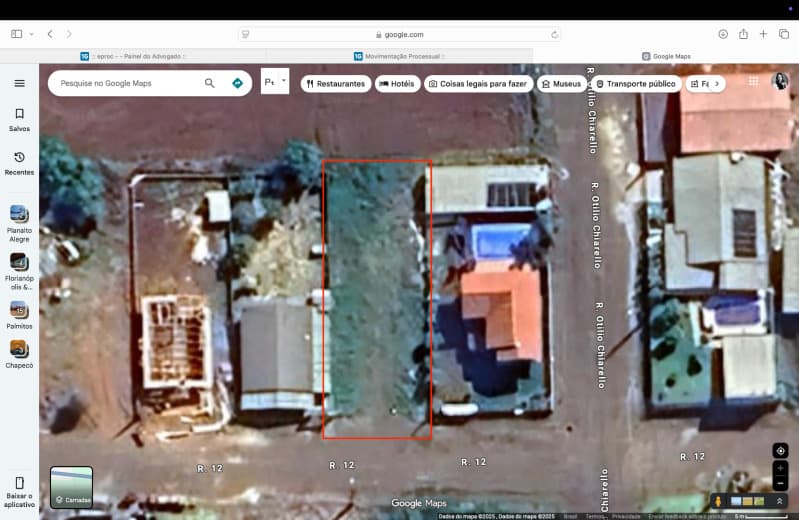Image resolution: width=799 pixels, height=520 pixels.
Task: Switch to the eproc Painel do Advogado tab
Action: (x=133, y=56)
